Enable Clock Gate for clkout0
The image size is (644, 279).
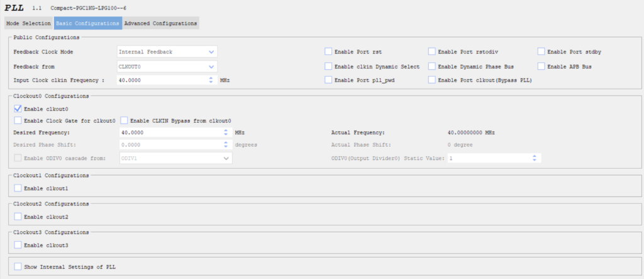[18, 120]
